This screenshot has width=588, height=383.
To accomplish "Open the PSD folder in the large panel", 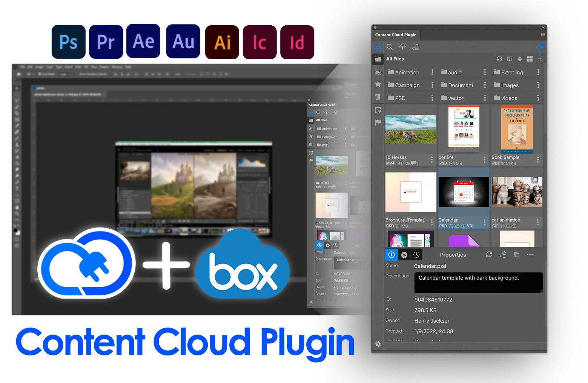I will [407, 98].
